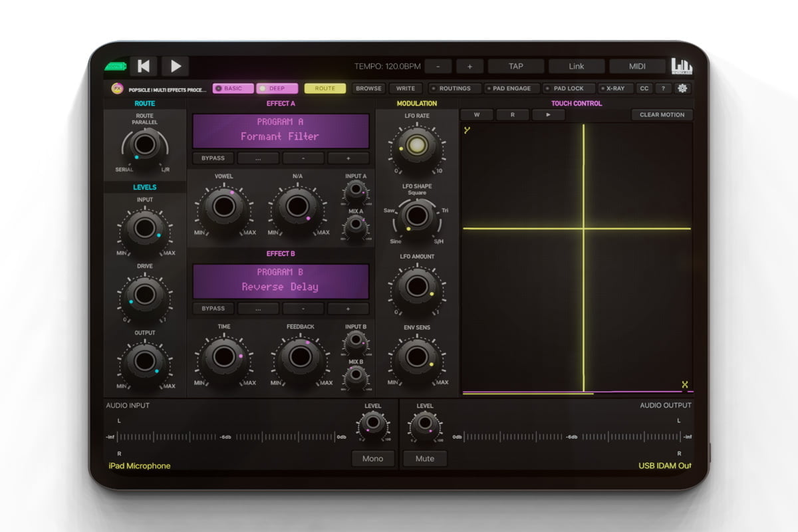Image resolution: width=798 pixels, height=532 pixels.
Task: Increase tempo with plus button
Action: tap(469, 66)
